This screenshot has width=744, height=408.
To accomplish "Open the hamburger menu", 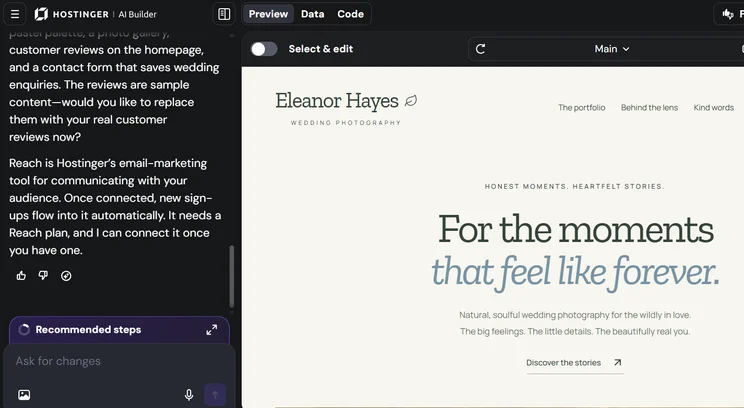I will click(15, 14).
